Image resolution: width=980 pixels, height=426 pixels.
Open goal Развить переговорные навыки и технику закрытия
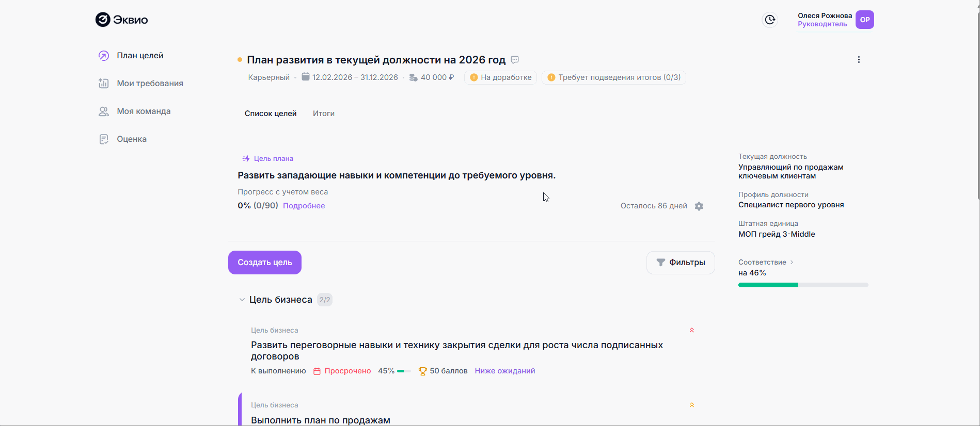[457, 351]
